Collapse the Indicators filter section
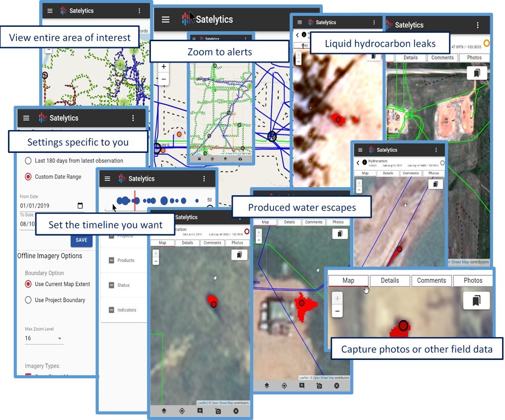The image size is (505, 420). (x=111, y=310)
